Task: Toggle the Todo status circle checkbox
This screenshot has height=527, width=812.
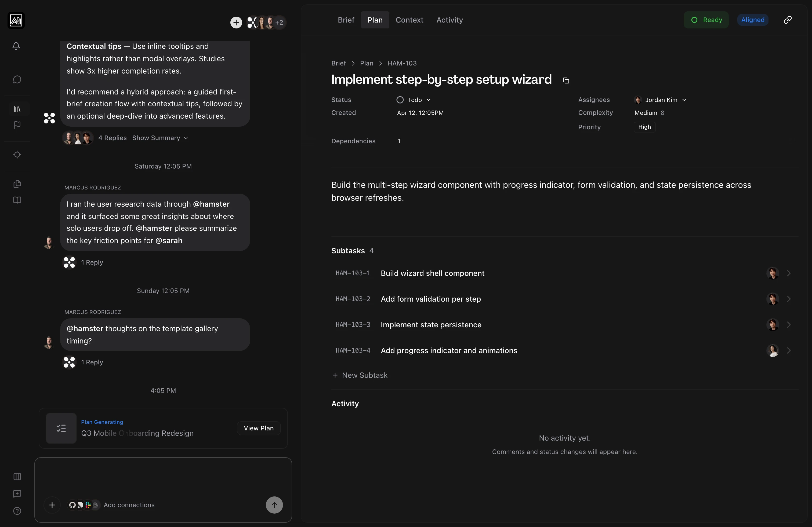Action: [x=400, y=100]
